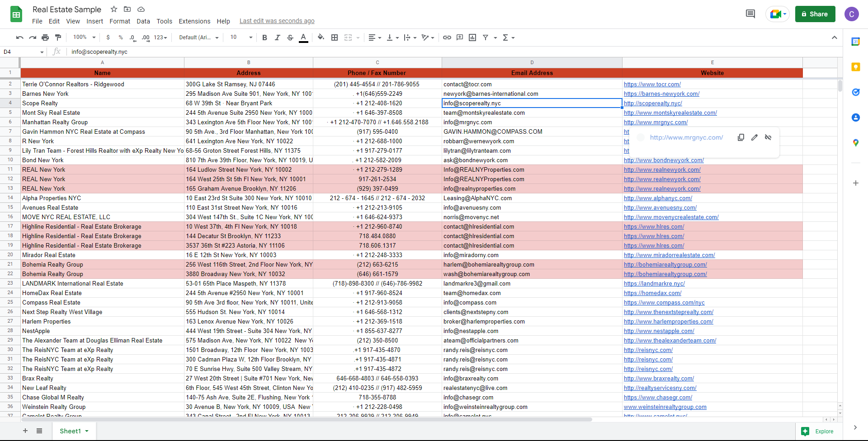Open the Extensions menu
This screenshot has height=441, width=868.
click(194, 21)
